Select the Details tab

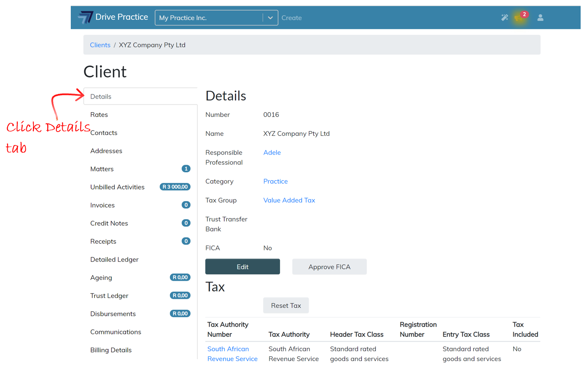tap(101, 97)
